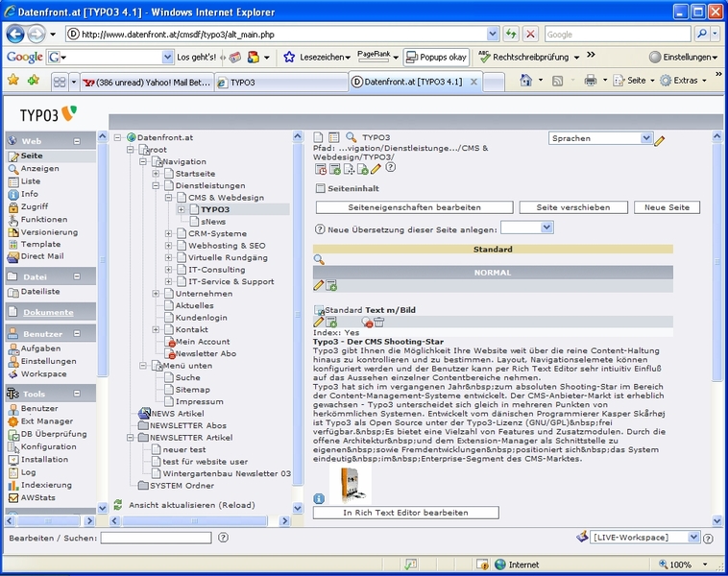
Task: Open the Direct Mail module
Action: [x=42, y=256]
